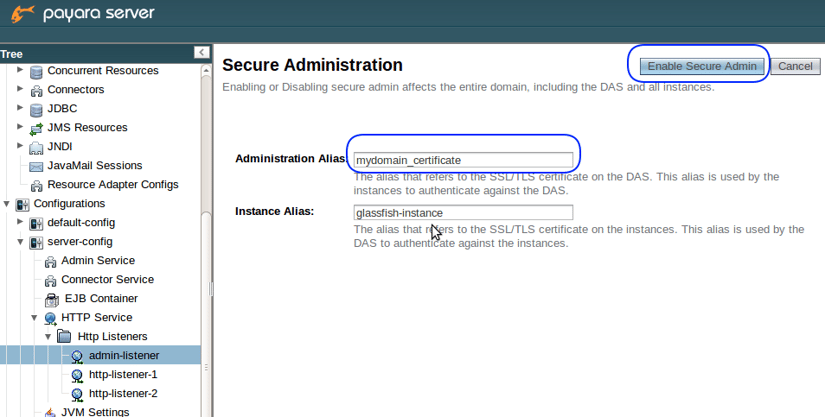This screenshot has height=417, width=825.
Task: Click the JVM Settings icon
Action: [x=50, y=412]
